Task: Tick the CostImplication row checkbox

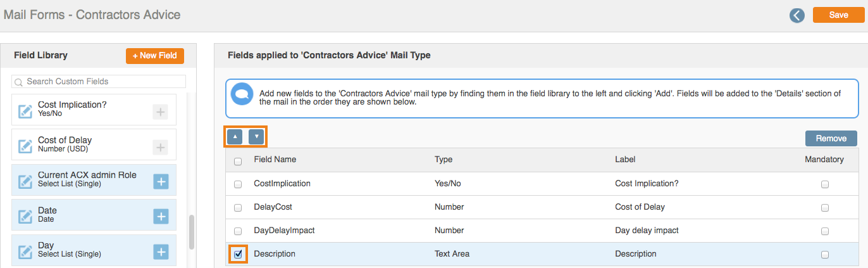Action: tap(238, 184)
